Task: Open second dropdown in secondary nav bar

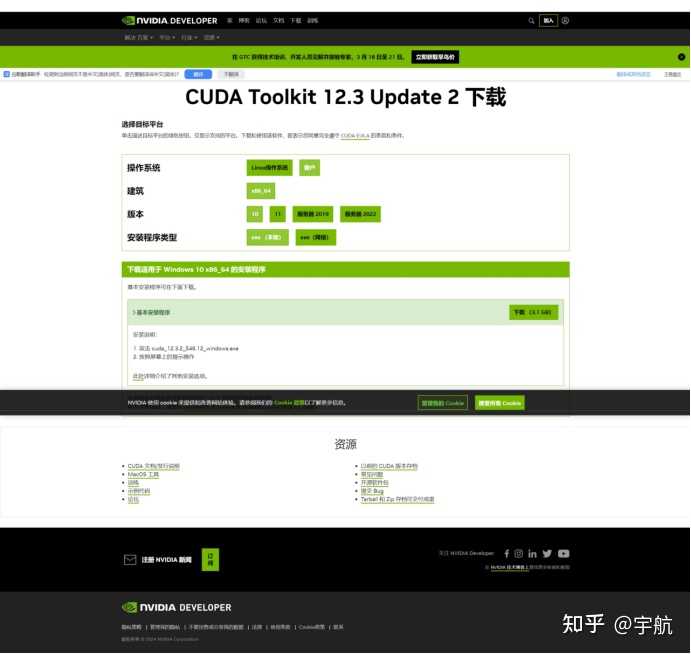Action: [x=167, y=37]
